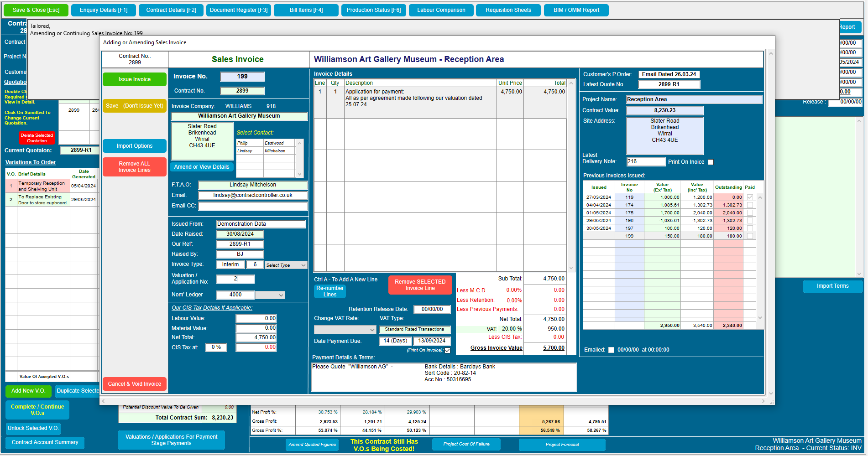Click Amend or View Details for the customer
Image resolution: width=868 pixels, height=456 pixels.
click(x=202, y=166)
